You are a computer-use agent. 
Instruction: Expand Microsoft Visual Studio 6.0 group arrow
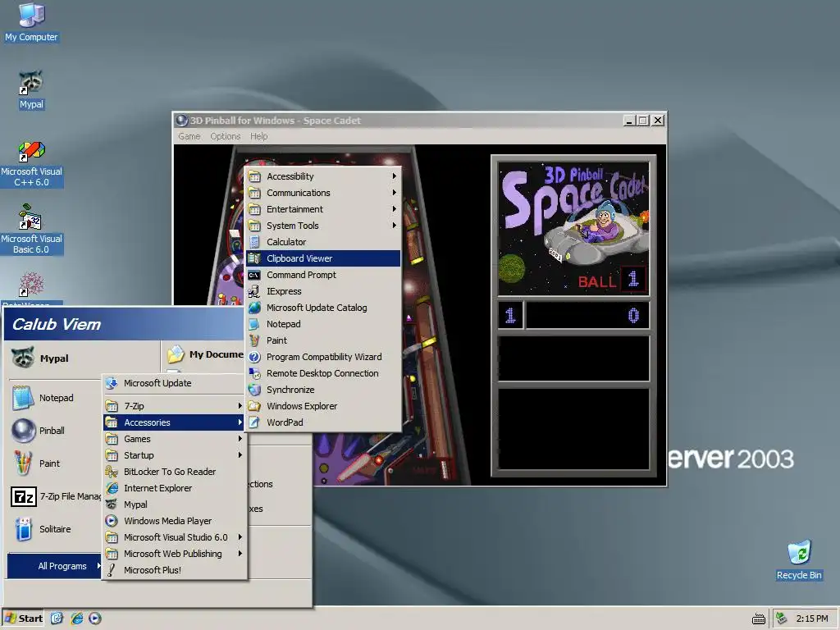240,536
